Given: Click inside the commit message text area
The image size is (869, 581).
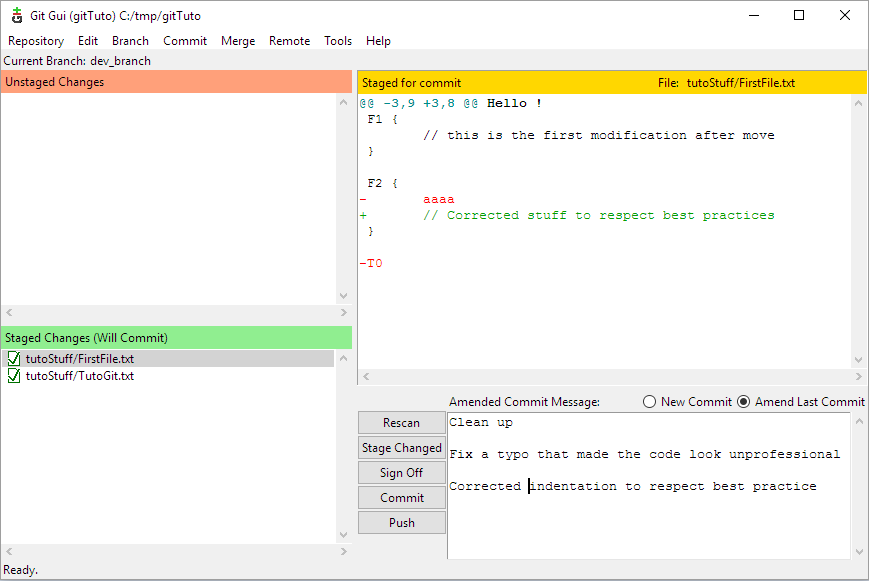Looking at the screenshot, I should click(x=648, y=486).
